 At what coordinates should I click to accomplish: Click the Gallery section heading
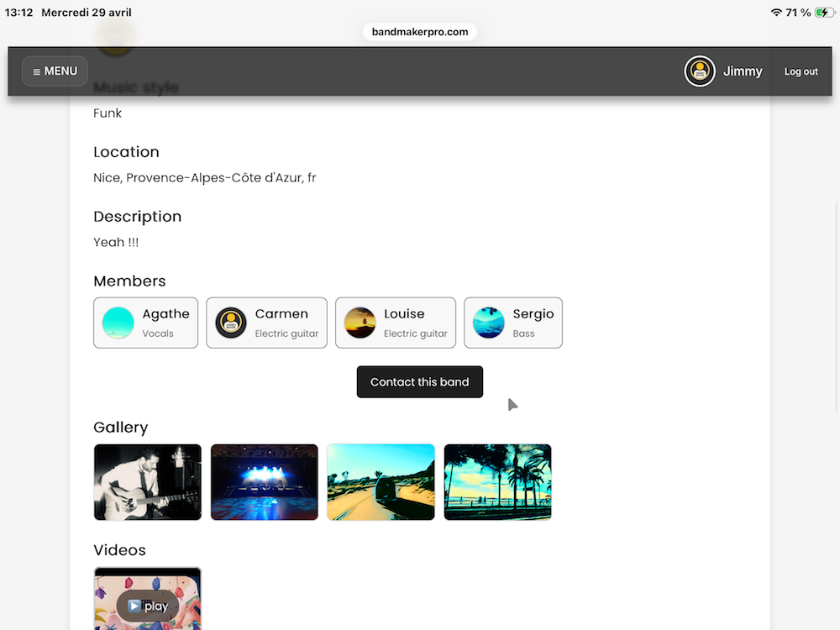pyautogui.click(x=120, y=428)
